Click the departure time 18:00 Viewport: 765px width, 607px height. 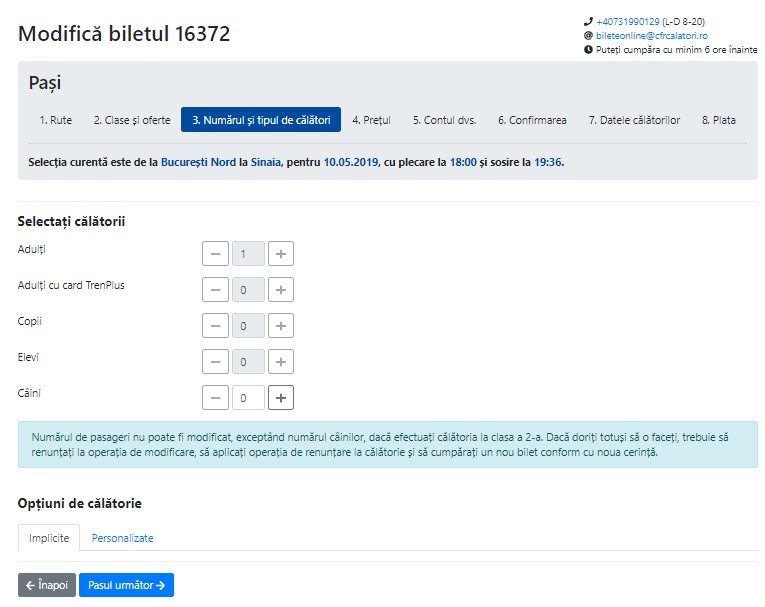click(x=463, y=162)
